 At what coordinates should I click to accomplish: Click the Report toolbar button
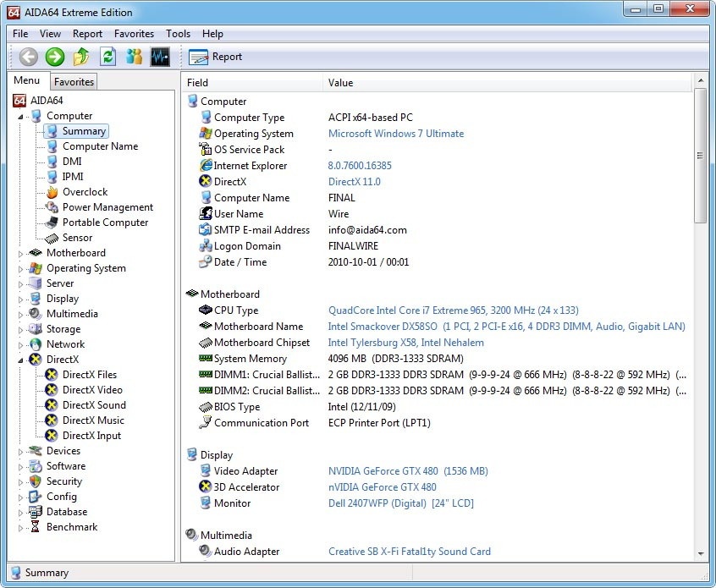pyautogui.click(x=216, y=57)
